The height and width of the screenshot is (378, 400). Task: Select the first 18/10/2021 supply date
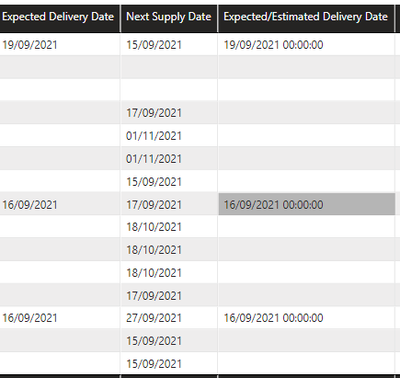coord(154,227)
